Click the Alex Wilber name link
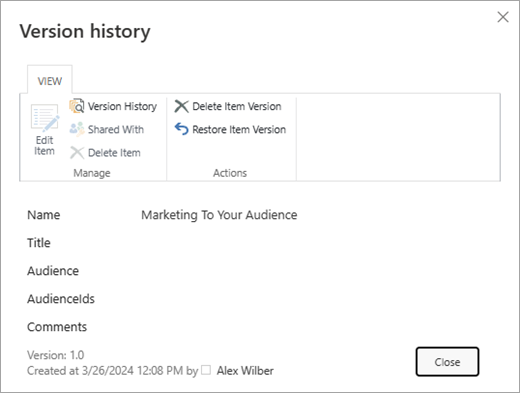520x393 pixels. (245, 371)
